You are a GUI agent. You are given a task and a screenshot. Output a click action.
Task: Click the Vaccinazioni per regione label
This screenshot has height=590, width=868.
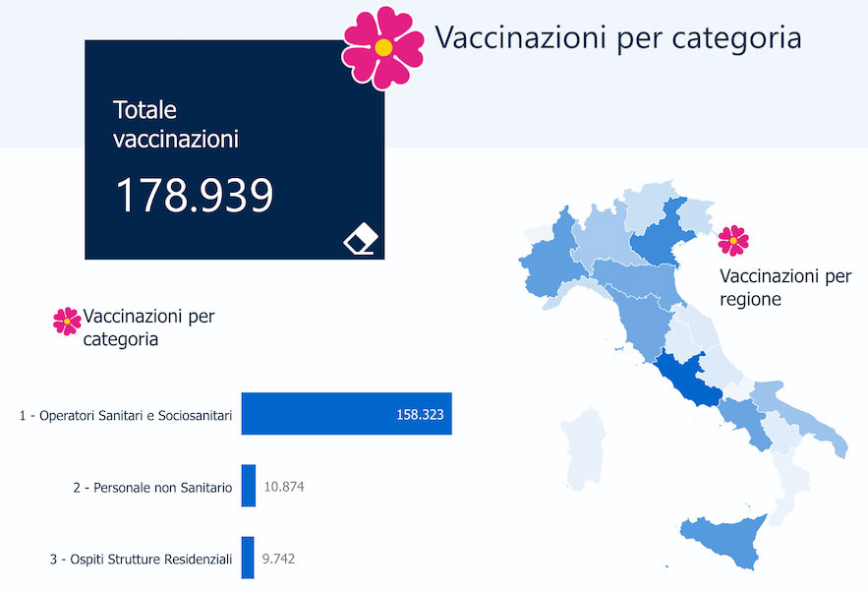[784, 287]
